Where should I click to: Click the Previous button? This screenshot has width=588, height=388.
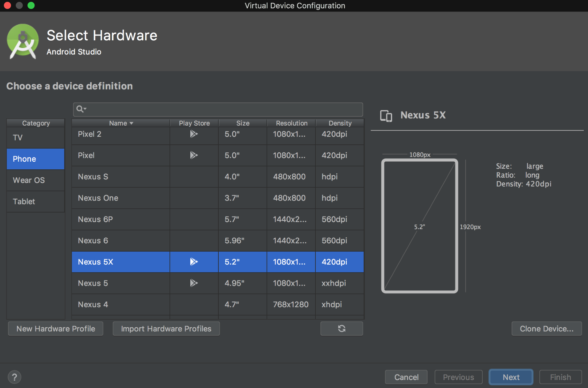point(458,377)
